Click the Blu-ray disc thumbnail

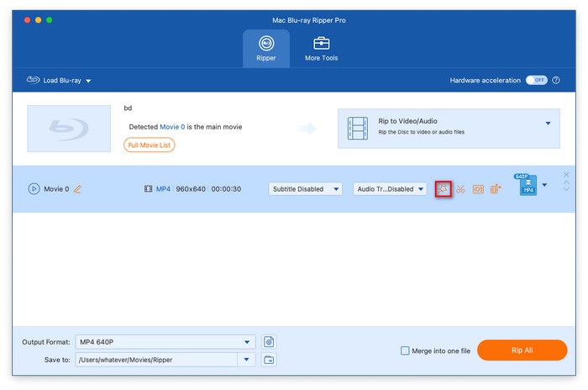(69, 129)
